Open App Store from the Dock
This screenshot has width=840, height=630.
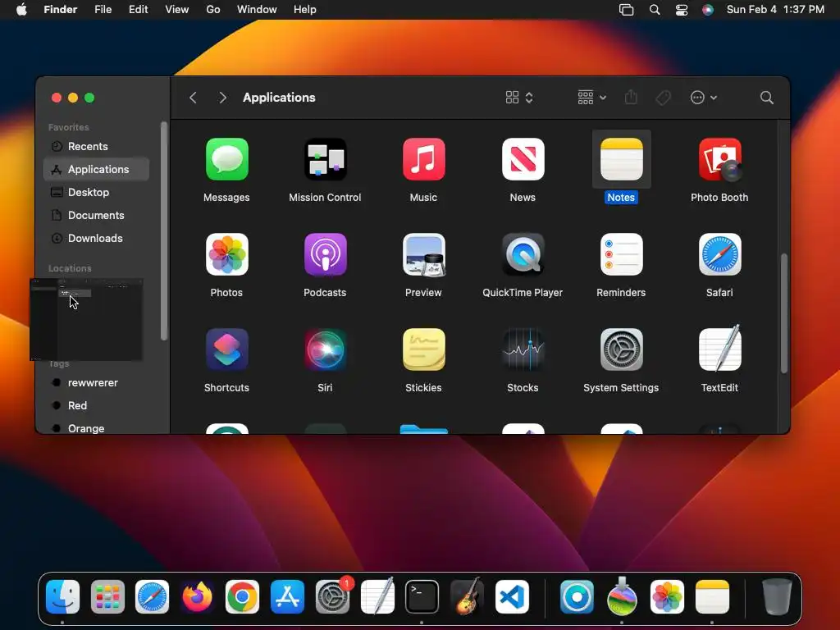coord(287,597)
